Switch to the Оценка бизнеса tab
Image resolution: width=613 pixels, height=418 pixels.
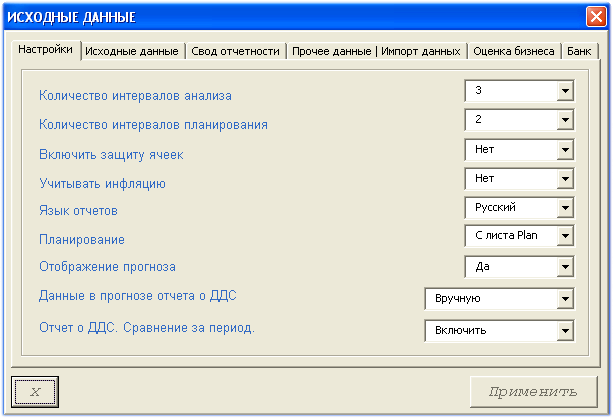coord(514,51)
